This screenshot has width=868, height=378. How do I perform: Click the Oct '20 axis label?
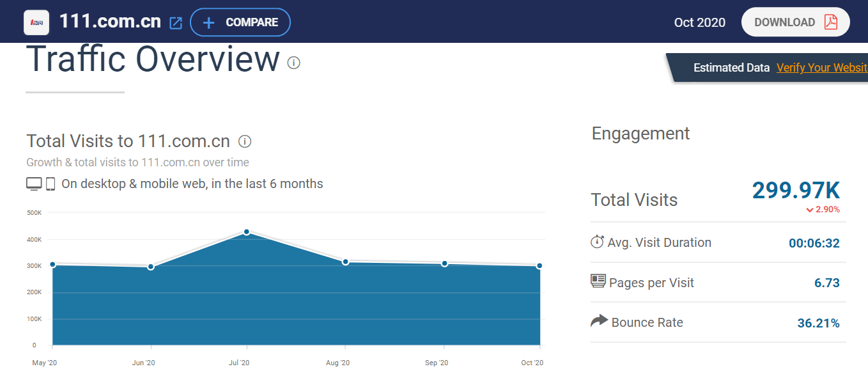[x=532, y=363]
